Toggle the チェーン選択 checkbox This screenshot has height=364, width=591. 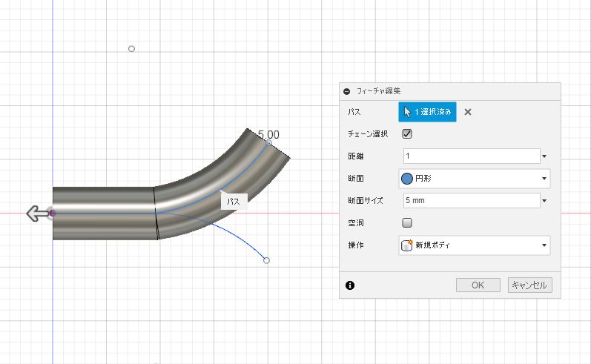point(407,133)
